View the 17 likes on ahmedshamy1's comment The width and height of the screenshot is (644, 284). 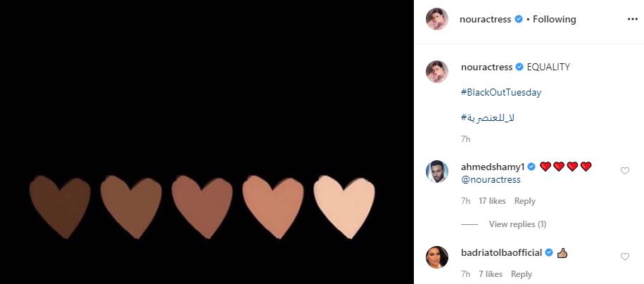click(x=492, y=201)
